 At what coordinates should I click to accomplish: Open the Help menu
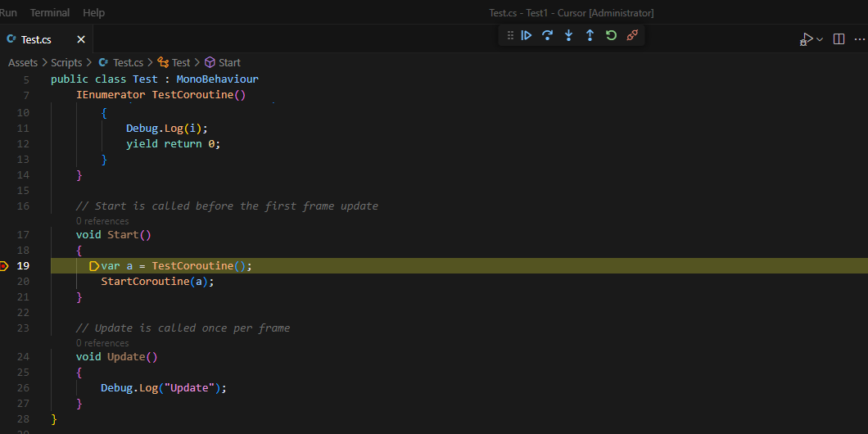(93, 13)
